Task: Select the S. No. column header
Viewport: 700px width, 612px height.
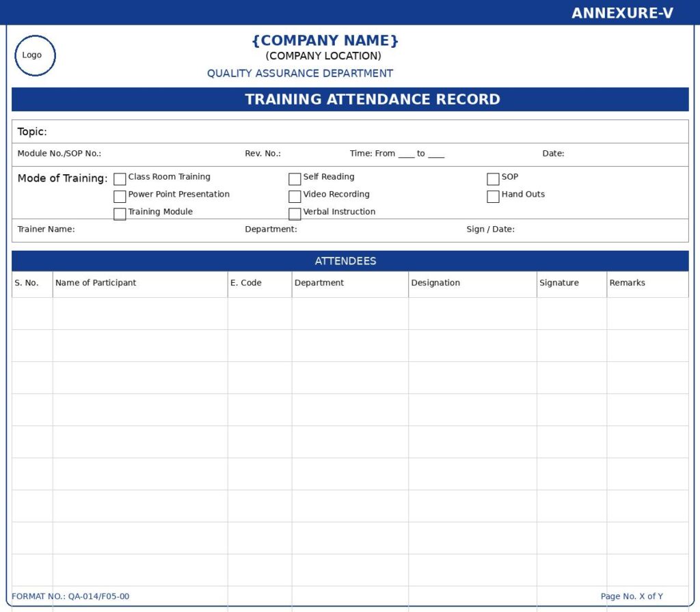Action: click(32, 284)
